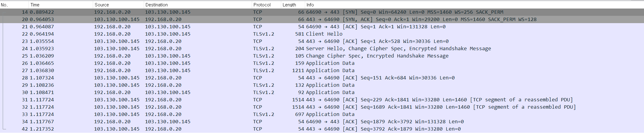
Task: Select packet 28 Seq=151 Ack=684 row
Action: [322, 78]
